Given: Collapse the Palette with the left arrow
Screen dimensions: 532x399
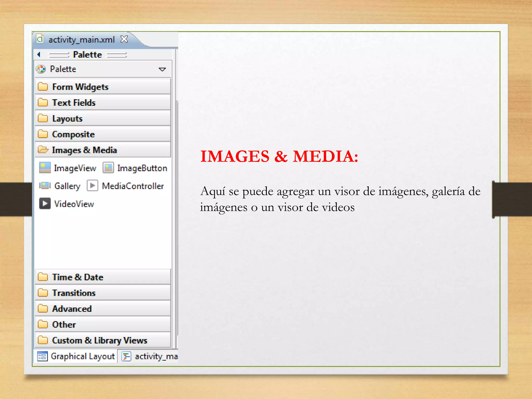Looking at the screenshot, I should coord(39,54).
